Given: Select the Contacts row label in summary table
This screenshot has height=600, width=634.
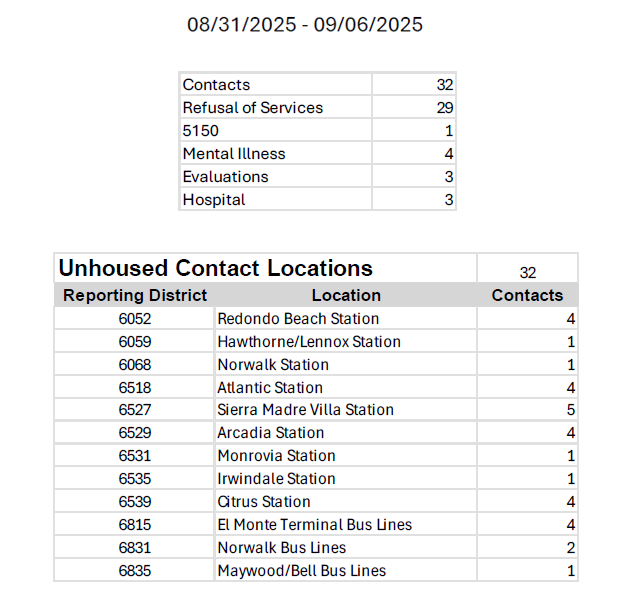Looking at the screenshot, I should click(217, 85).
